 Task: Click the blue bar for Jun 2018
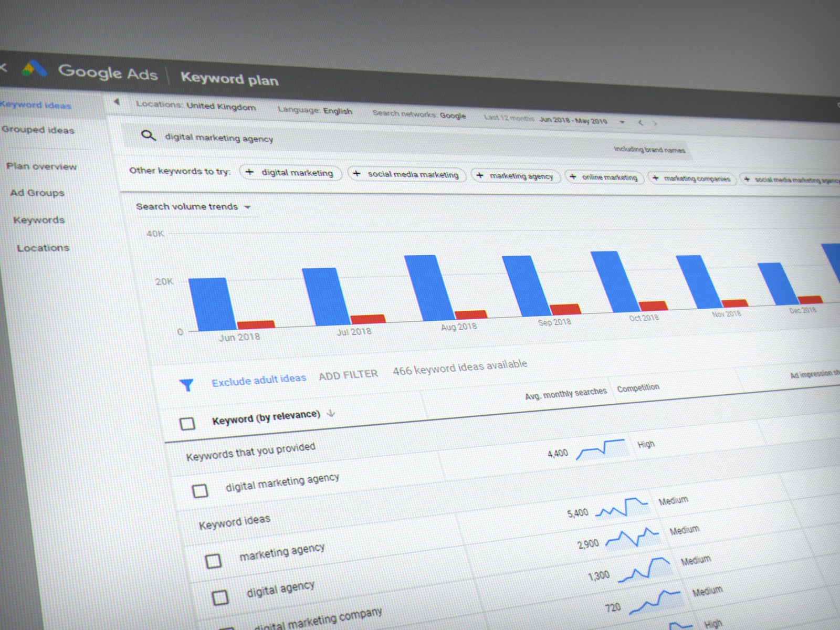coord(212,304)
